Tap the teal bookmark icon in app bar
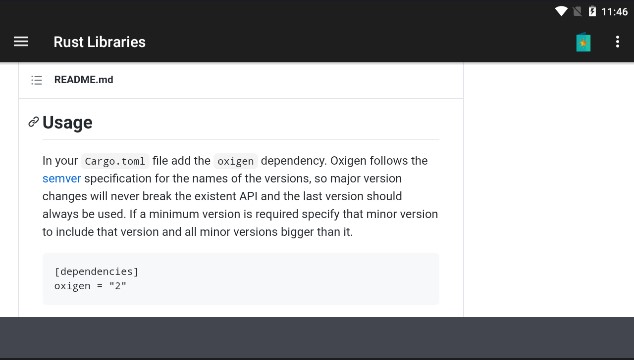Image resolution: width=634 pixels, height=360 pixels. pos(583,42)
